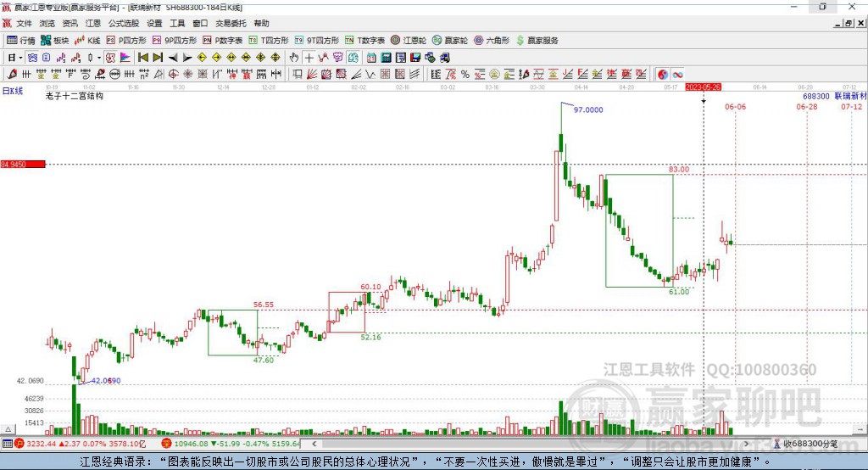
Task: Click the infinity loop icon
Action: tap(677, 75)
